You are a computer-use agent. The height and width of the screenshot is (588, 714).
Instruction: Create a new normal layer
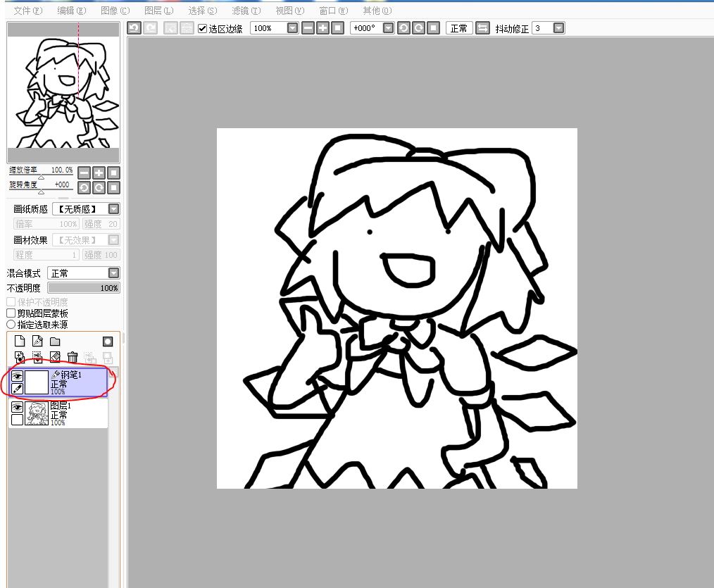tap(20, 342)
